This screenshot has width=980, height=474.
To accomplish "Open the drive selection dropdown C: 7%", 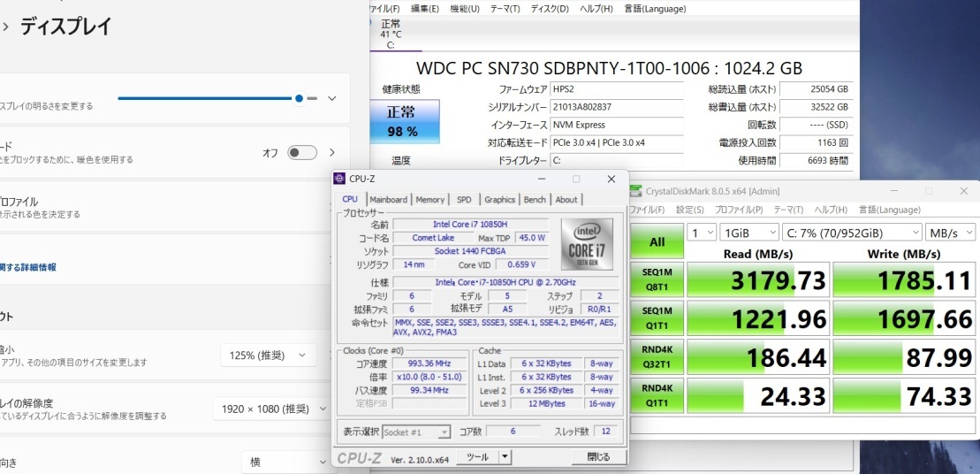I will click(852, 233).
